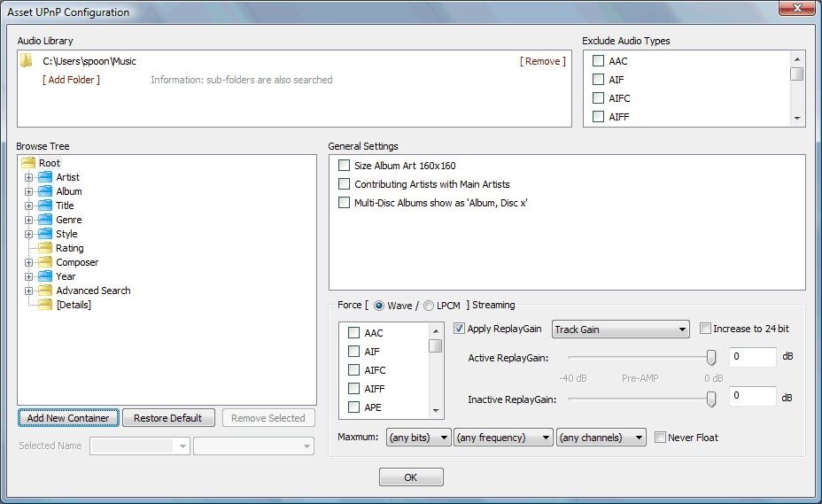Expand the Artist tree node

(29, 177)
